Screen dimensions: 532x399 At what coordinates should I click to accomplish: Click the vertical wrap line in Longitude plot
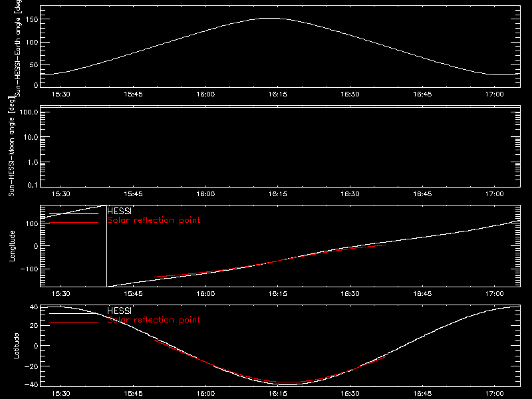point(106,246)
